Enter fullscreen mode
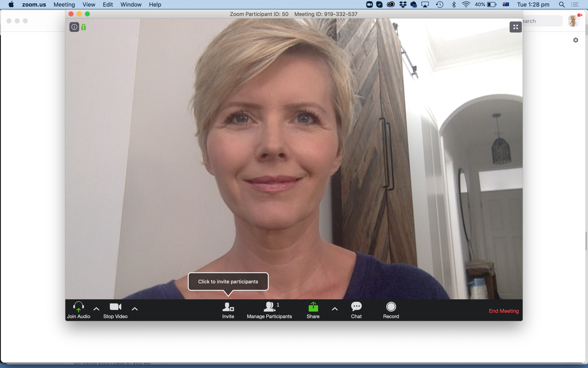 coord(516,27)
